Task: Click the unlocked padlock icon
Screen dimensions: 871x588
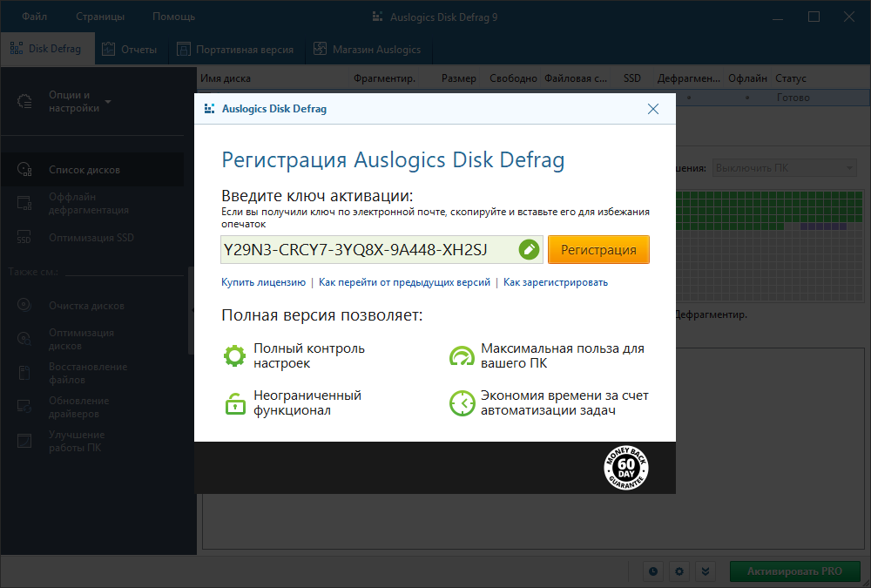Action: coord(235,403)
